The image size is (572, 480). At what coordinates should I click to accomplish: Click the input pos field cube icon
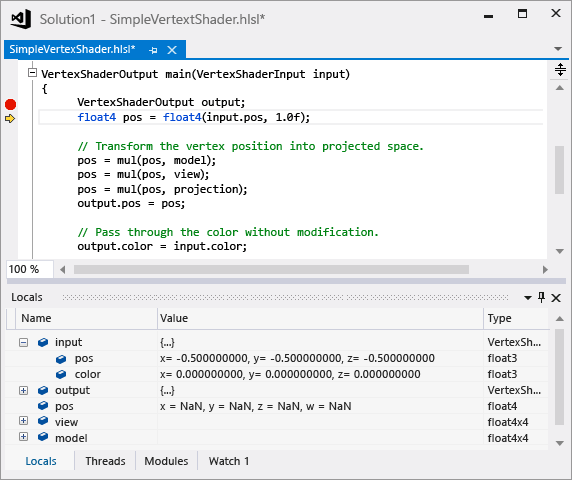[61, 359]
